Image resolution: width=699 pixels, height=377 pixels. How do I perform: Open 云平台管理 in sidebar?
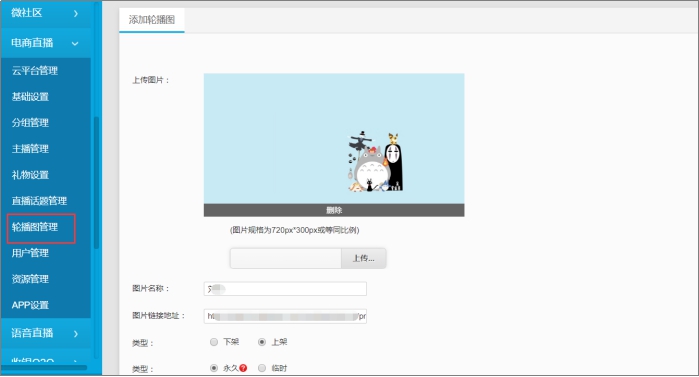(x=35, y=70)
